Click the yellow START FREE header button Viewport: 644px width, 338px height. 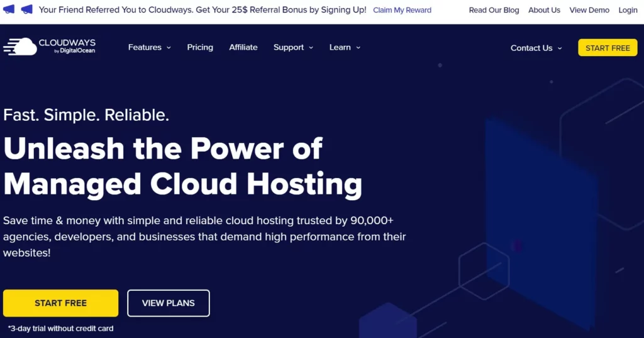tap(608, 48)
